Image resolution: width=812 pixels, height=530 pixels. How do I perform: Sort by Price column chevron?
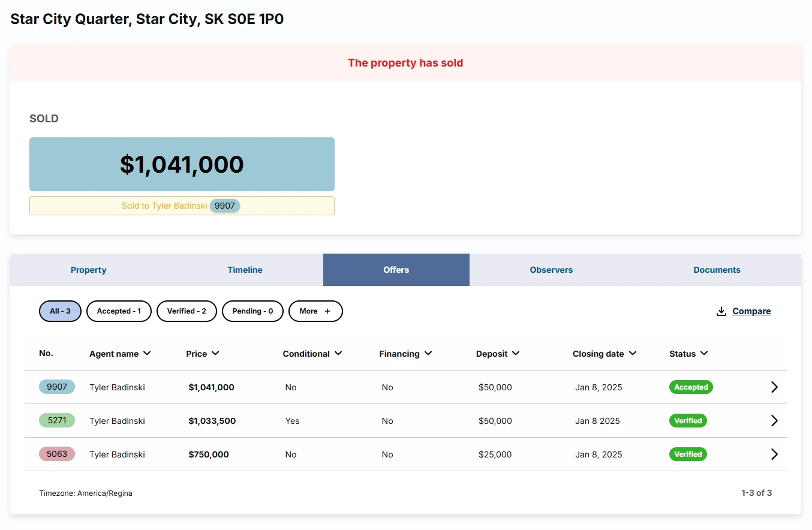pos(215,353)
